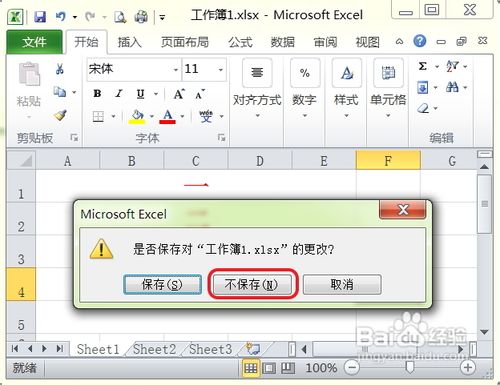This screenshot has height=385, width=500.
Task: Switch to the Review (审阅) tab
Action: point(325,42)
